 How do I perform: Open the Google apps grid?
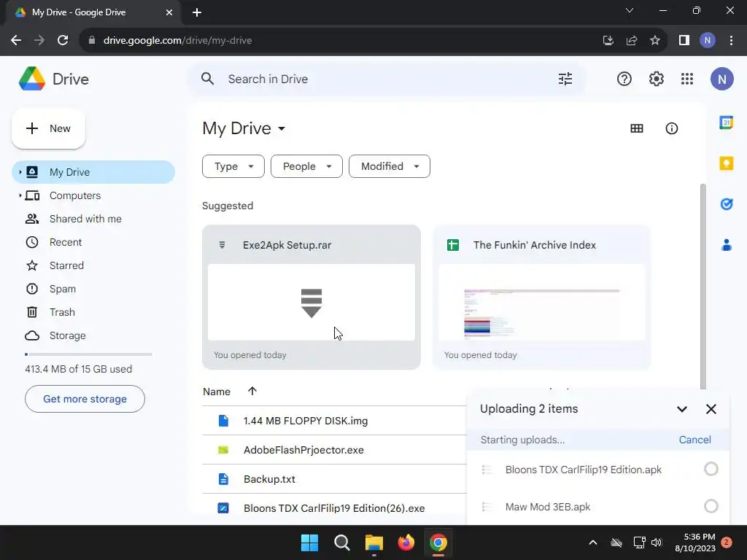tap(687, 79)
